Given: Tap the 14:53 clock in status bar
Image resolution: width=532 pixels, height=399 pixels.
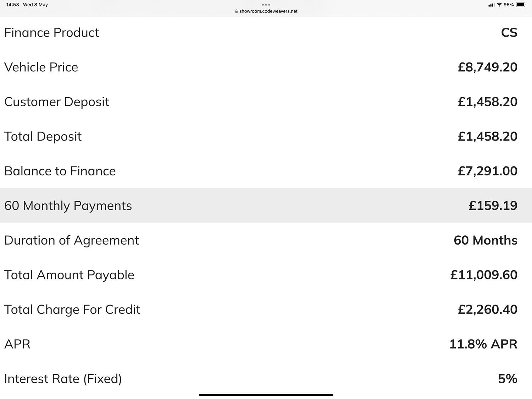Looking at the screenshot, I should [12, 5].
